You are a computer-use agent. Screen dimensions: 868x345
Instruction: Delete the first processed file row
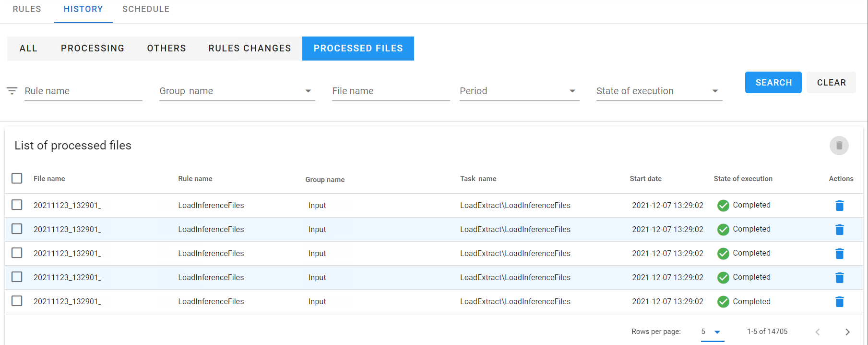839,206
